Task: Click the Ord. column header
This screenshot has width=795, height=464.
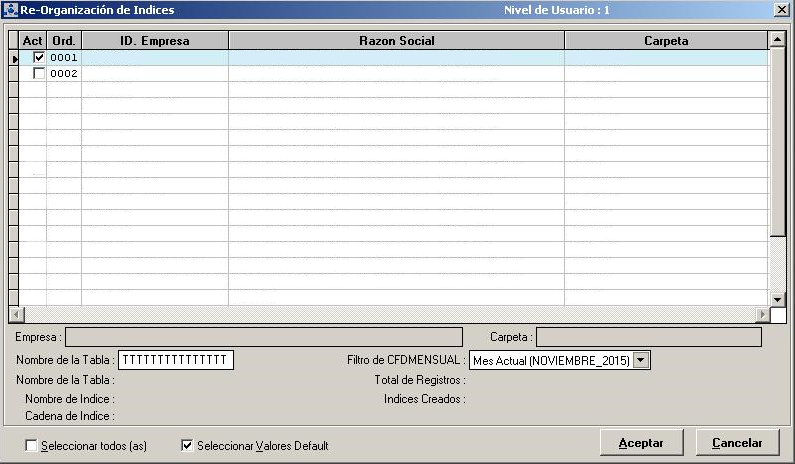Action: 63,41
